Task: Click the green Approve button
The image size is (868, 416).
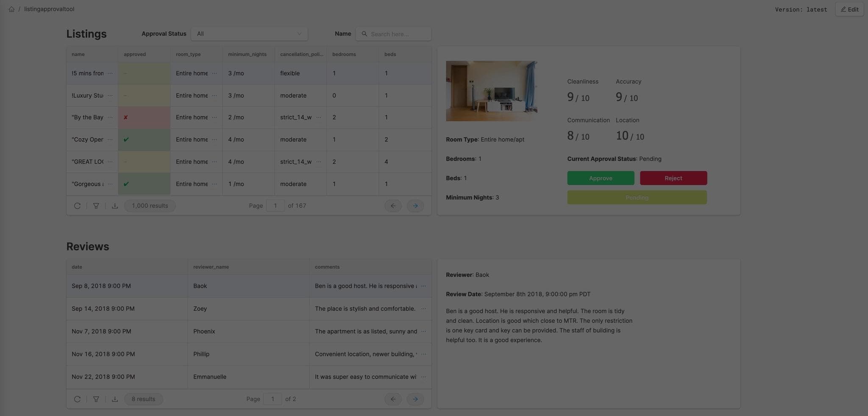Action: (600, 178)
